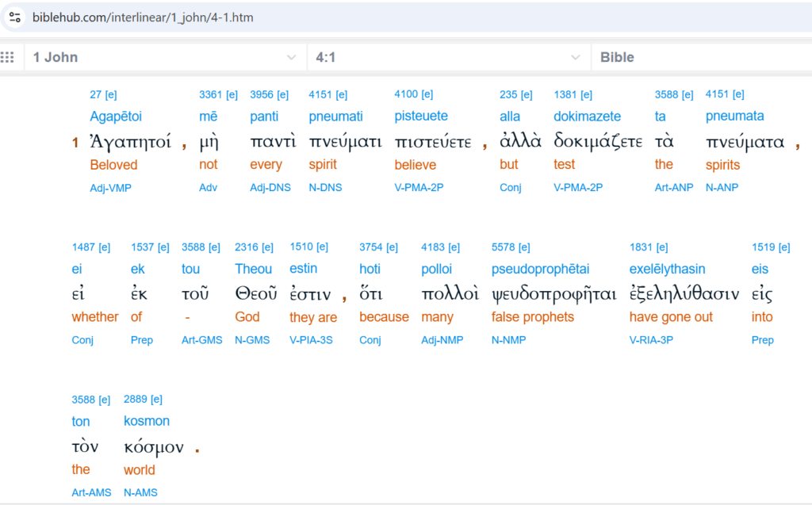Open the V-PMA-2P parsing under believe
This screenshot has width=812, height=505.
coord(419,187)
